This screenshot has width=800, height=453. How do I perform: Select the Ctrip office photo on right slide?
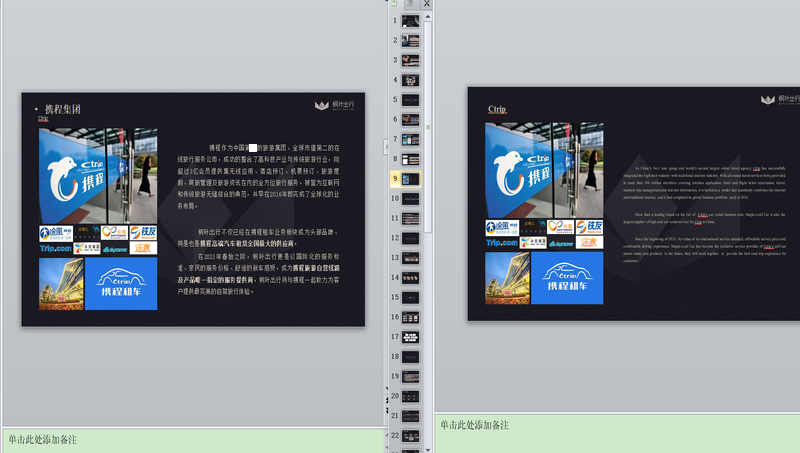(x=544, y=170)
